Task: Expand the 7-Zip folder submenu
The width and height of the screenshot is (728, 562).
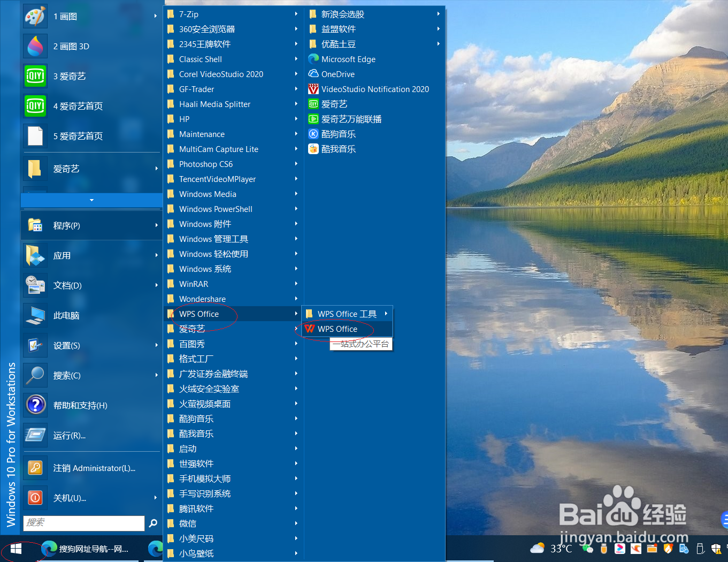Action: pyautogui.click(x=234, y=14)
